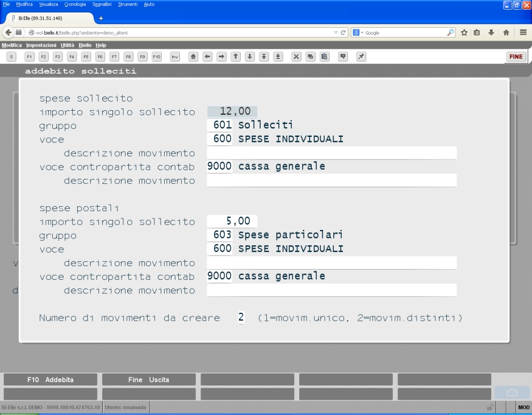532x415 pixels.
Task: Click the F10 function key button
Action: [x=156, y=57]
